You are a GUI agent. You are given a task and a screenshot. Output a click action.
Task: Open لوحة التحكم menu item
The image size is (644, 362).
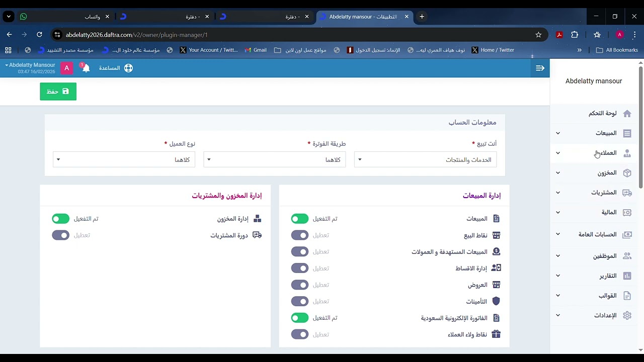594,114
